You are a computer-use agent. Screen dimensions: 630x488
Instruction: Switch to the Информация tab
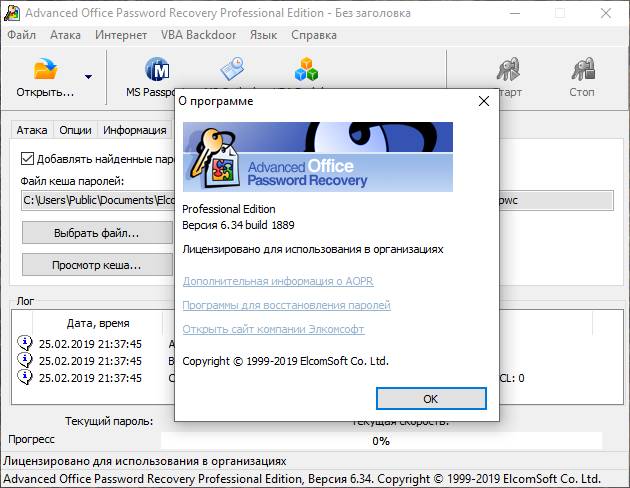[135, 130]
